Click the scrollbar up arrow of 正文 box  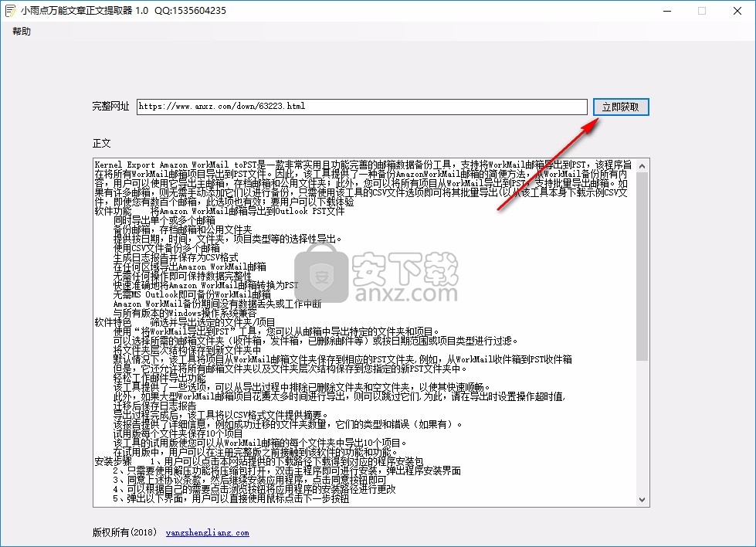pyautogui.click(x=642, y=166)
